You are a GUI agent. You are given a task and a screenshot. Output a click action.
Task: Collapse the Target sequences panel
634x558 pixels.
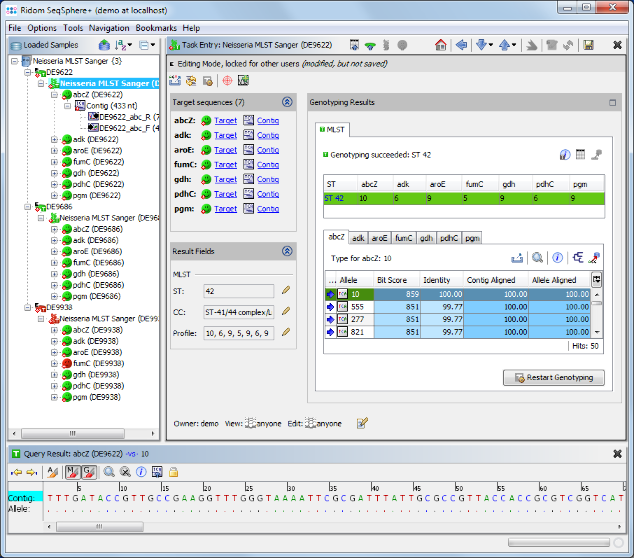point(287,102)
